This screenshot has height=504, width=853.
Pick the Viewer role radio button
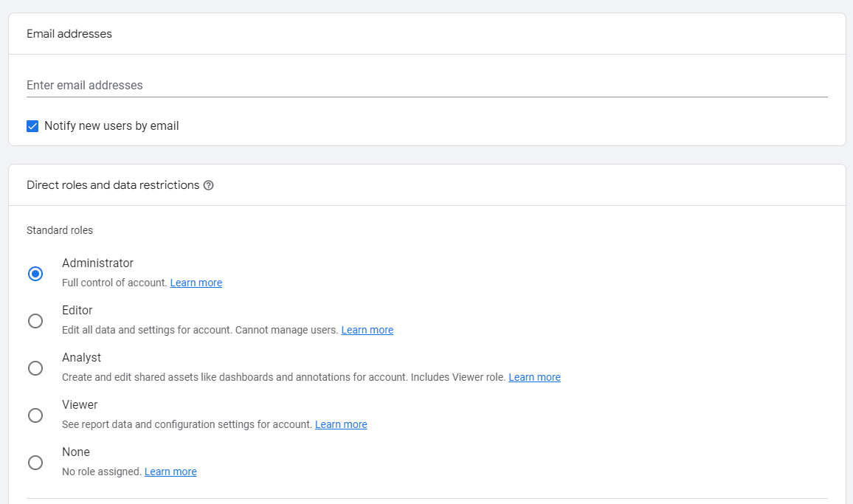35,416
